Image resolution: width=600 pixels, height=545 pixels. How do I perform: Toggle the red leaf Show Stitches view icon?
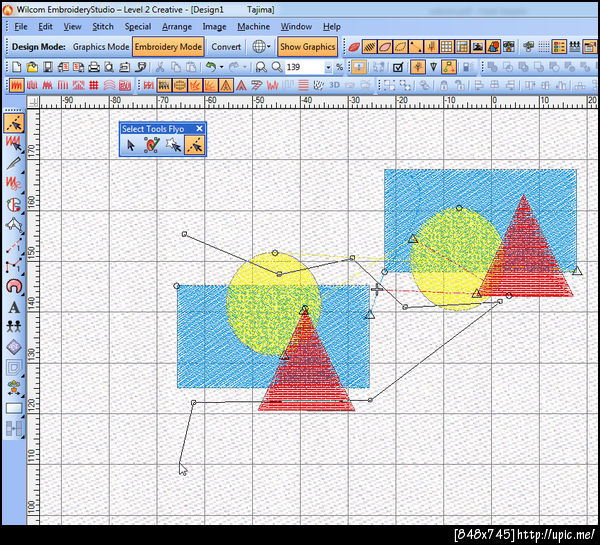(354, 47)
